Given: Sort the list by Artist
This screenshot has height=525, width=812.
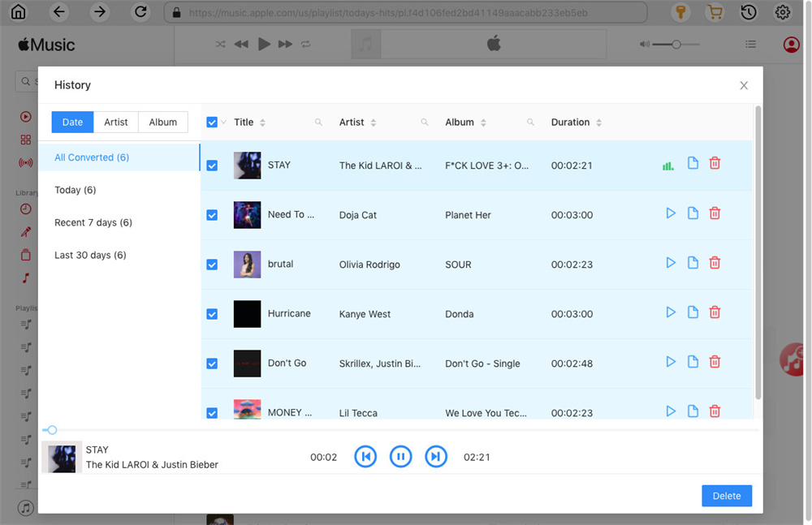Looking at the screenshot, I should point(374,123).
